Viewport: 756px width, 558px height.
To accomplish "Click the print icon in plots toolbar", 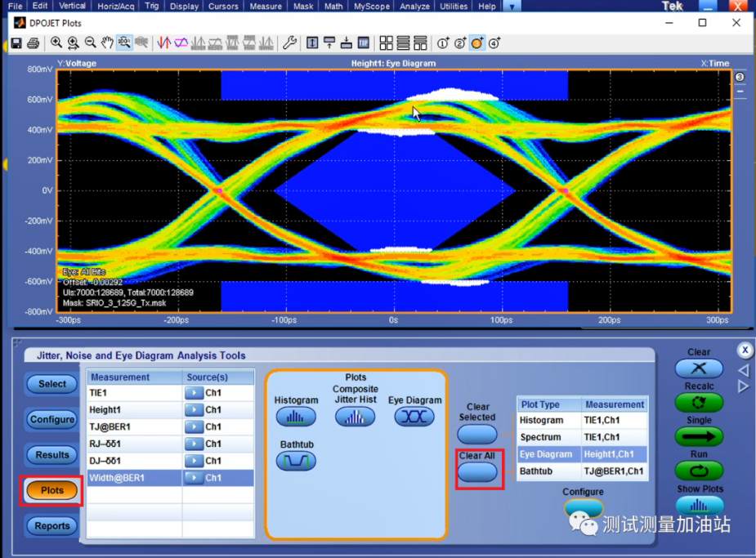I will pos(33,43).
